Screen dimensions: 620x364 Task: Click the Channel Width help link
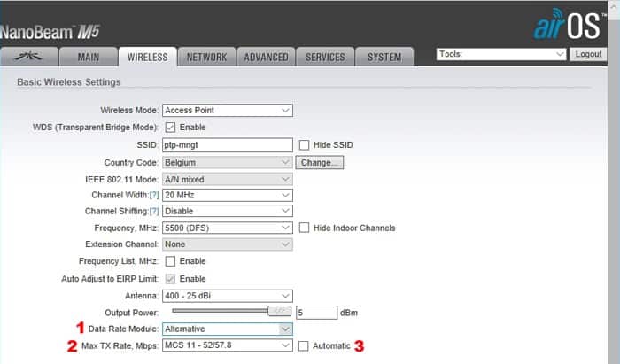(x=154, y=195)
